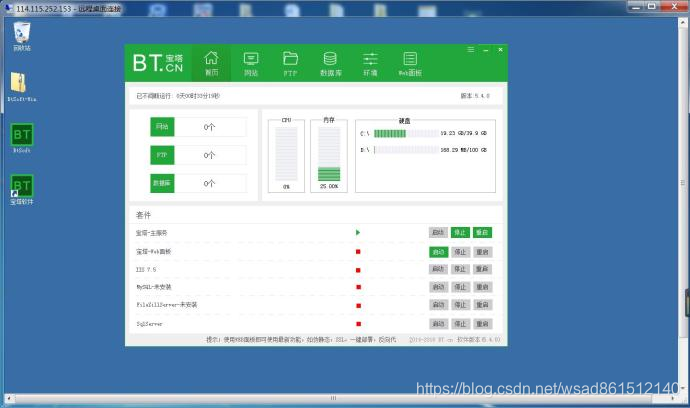
Task: Click the red stopped indicator for SqlServer
Action: coord(358,324)
